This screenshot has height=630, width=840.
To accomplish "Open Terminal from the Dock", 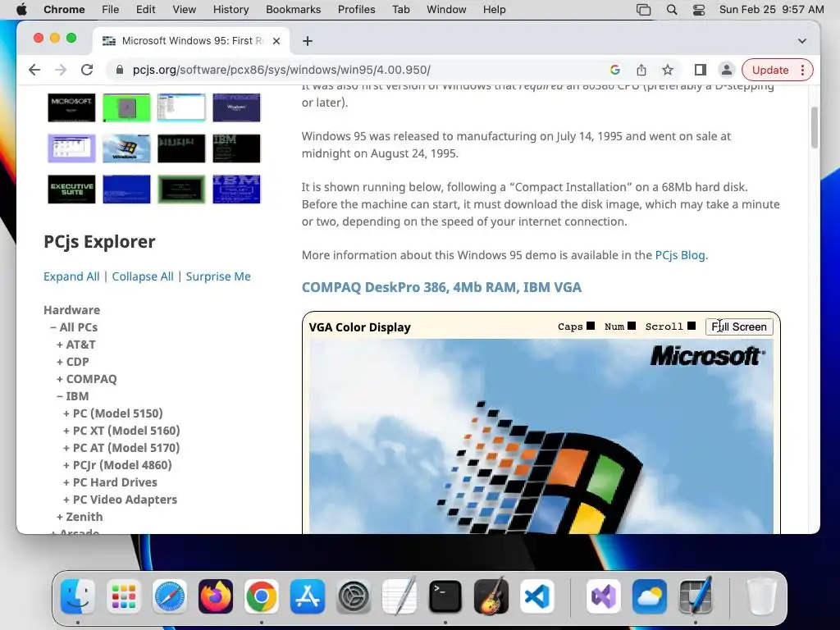I will [445, 596].
